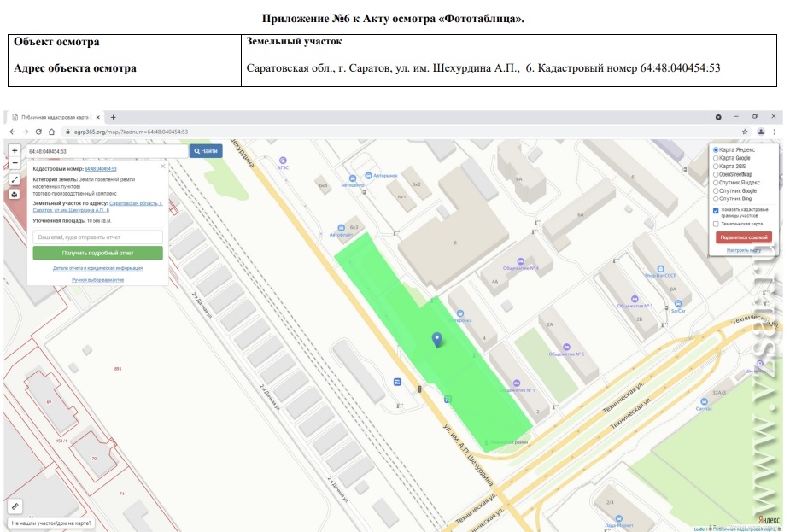The height and width of the screenshot is (532, 790).
Task: Click the print map icon
Action: [15, 194]
